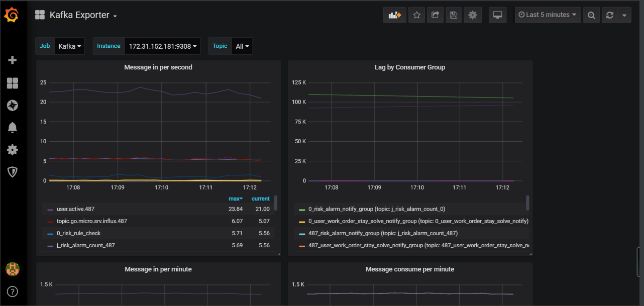Click the Lag by Consumer Group legend scrollbar
This screenshot has width=644, height=306.
click(x=527, y=202)
